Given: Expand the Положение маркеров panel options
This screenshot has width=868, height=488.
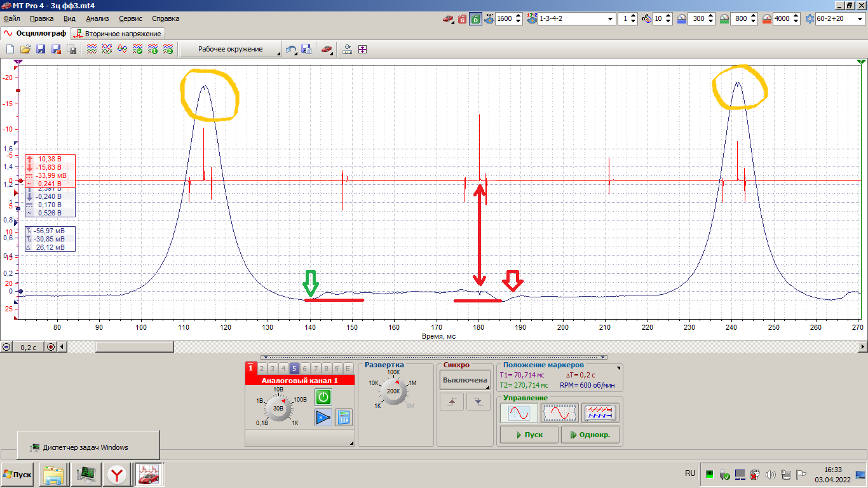Looking at the screenshot, I should (618, 368).
